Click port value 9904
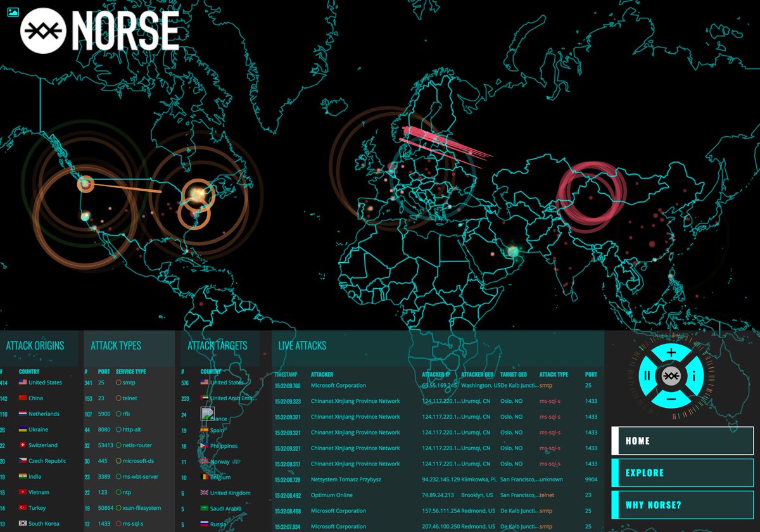Screen dimensions: 760x532 (591, 479)
